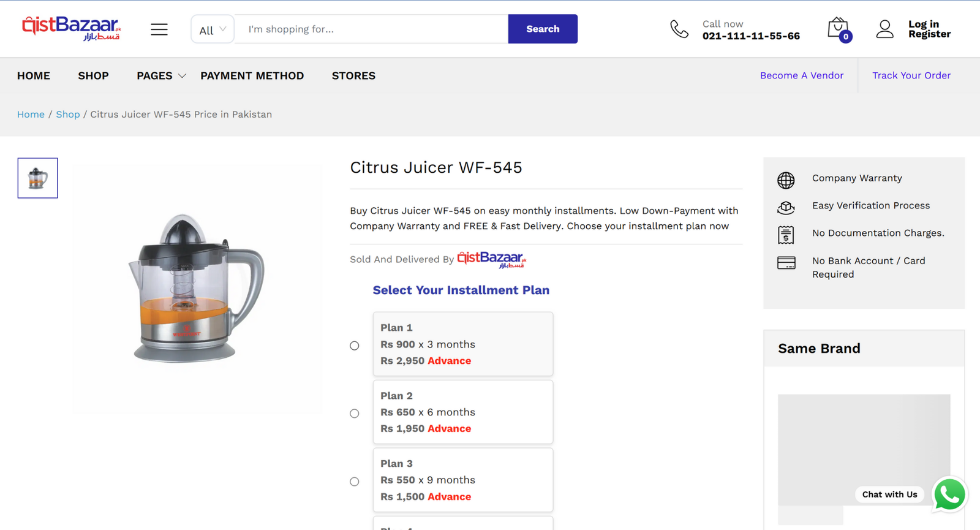Expand the PAGES menu chevron
Screen dimensions: 980x530
point(182,76)
